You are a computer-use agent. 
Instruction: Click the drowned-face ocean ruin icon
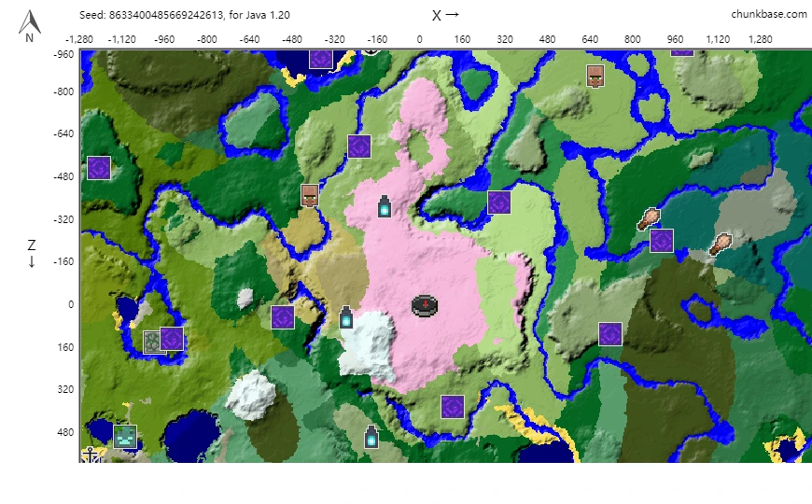[125, 436]
